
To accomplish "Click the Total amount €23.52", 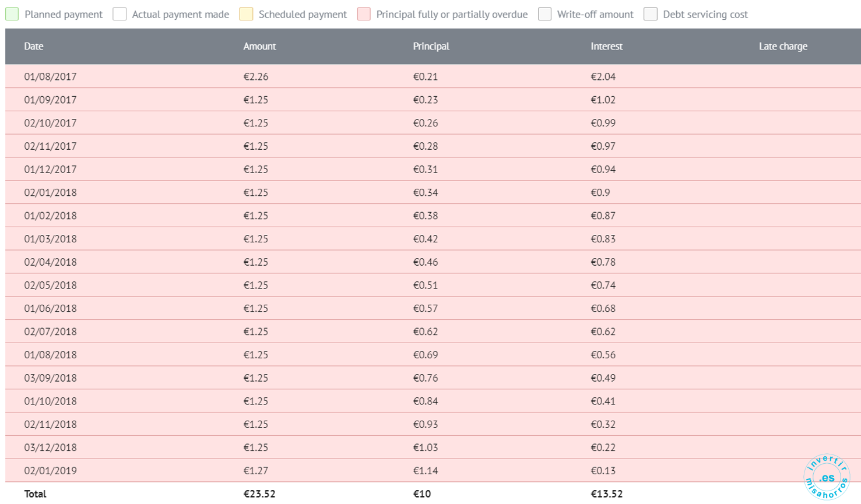I will [x=259, y=494].
